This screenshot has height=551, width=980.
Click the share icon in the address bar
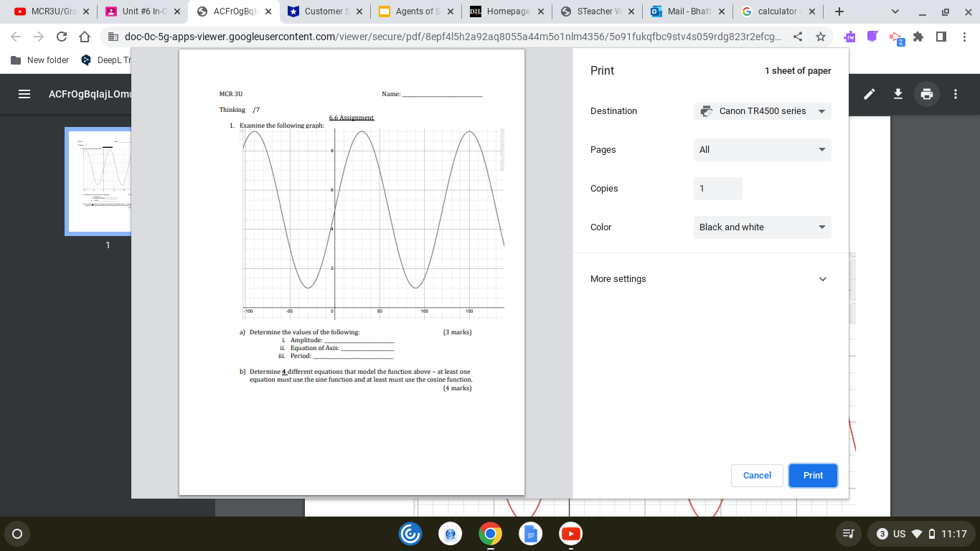tap(798, 37)
